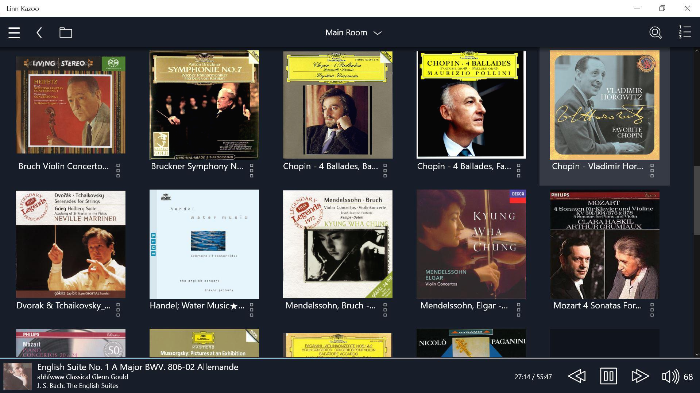Click the now-playing Glenn Gould artwork
The height and width of the screenshot is (393, 700).
click(x=17, y=376)
